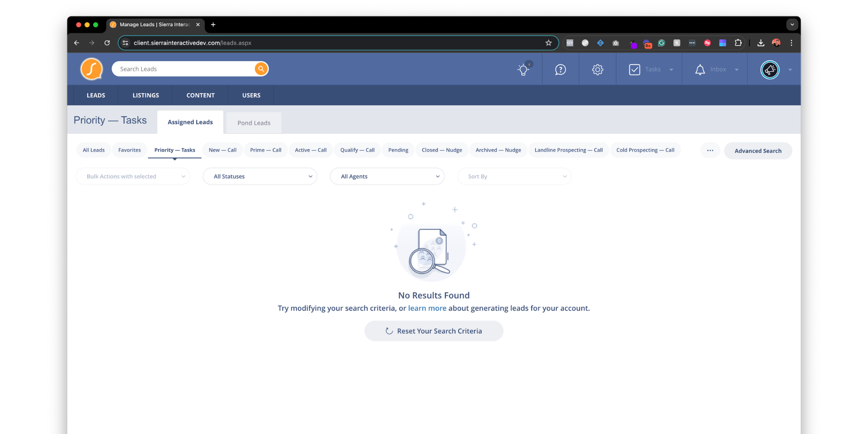The image size is (868, 434).
Task: Open the help question mark icon
Action: coord(560,69)
